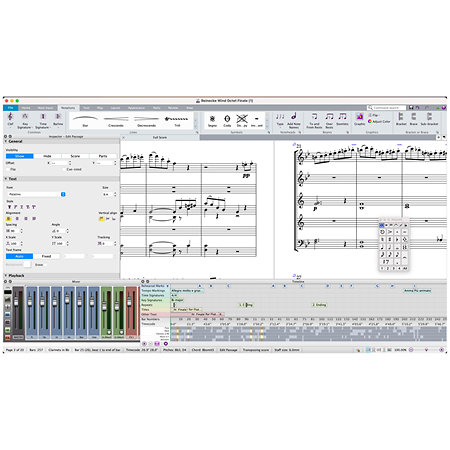Open the Barline options
This screenshot has height=450, width=450.
click(x=58, y=120)
